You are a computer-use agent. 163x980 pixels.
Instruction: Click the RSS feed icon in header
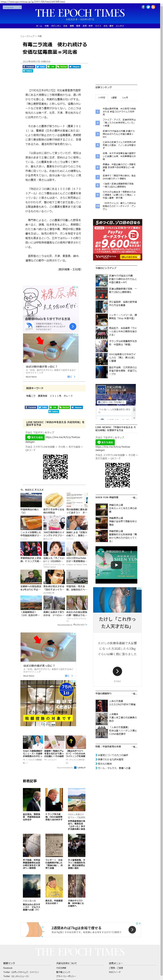pyautogui.click(x=153, y=7)
